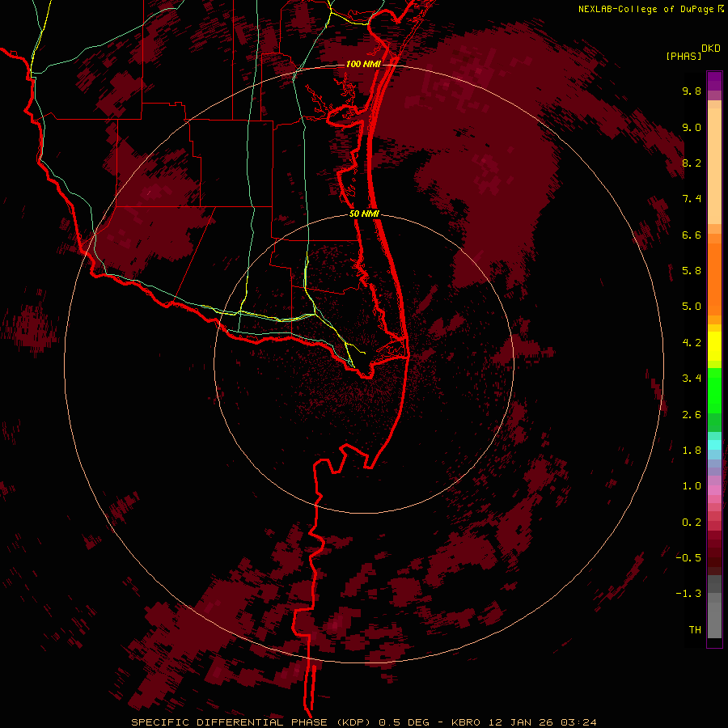Click the 5.0 value on the color scale
728x728 pixels.
coord(692,307)
